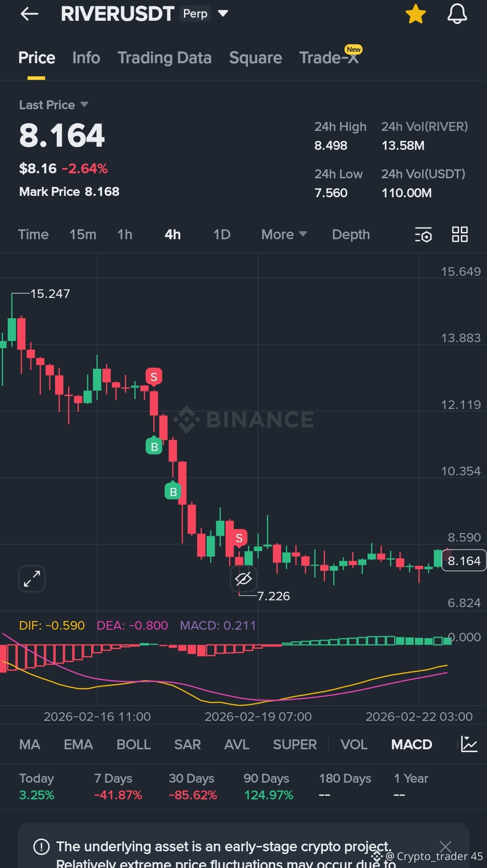Toggle the VOL sub-indicator
This screenshot has width=487, height=868.
(x=354, y=744)
